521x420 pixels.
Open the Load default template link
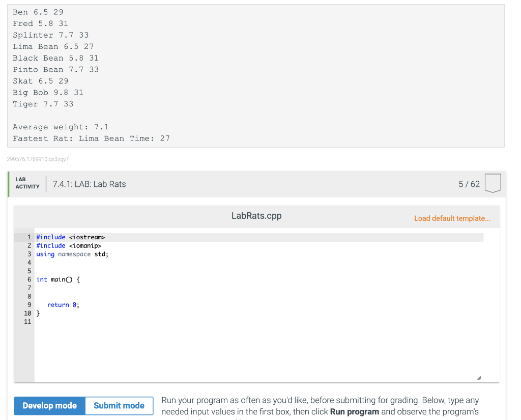(x=452, y=218)
